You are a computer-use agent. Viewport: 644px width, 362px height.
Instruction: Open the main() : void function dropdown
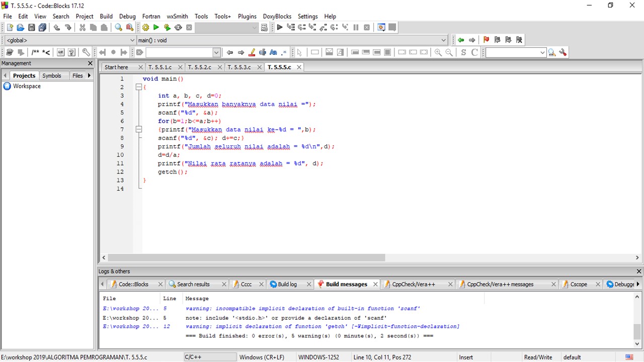[x=292, y=40]
